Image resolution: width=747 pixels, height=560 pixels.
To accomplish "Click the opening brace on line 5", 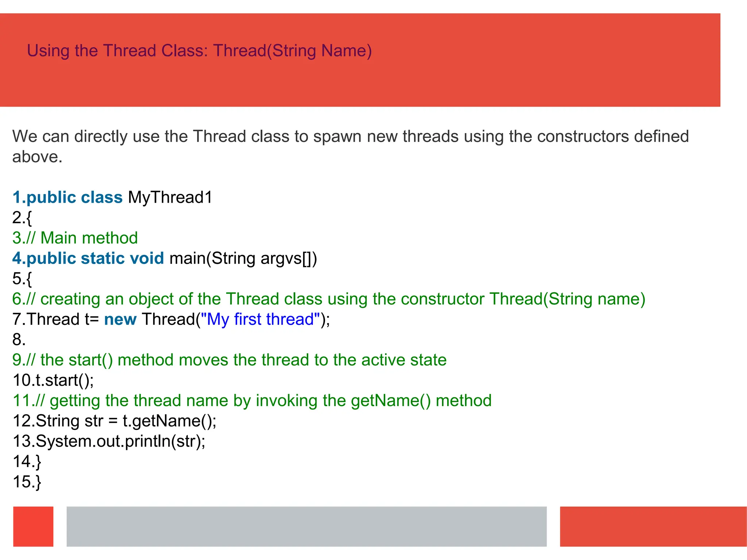I will click(22, 279).
